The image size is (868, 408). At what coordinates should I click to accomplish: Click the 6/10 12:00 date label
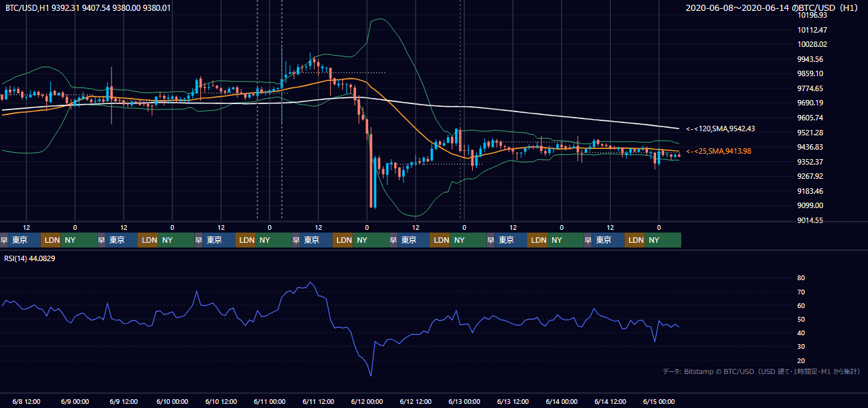click(x=221, y=401)
